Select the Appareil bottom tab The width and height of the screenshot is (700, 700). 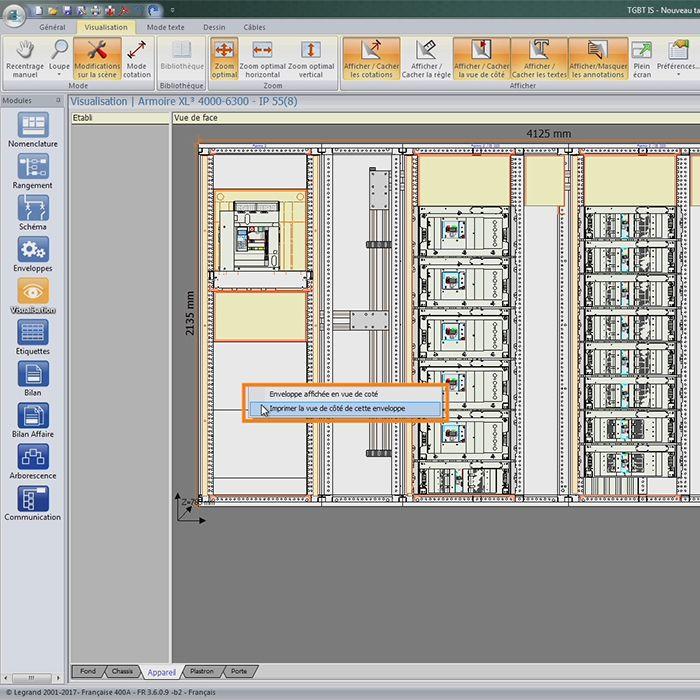(162, 672)
